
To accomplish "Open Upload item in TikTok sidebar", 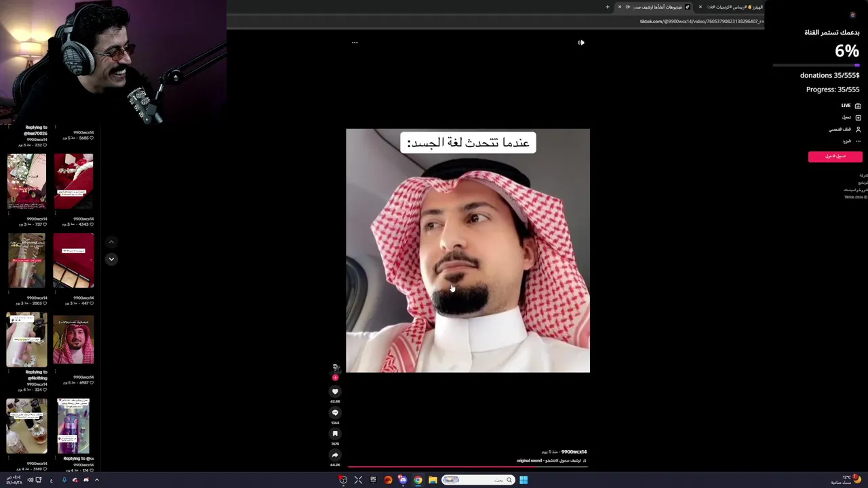I will pos(851,117).
